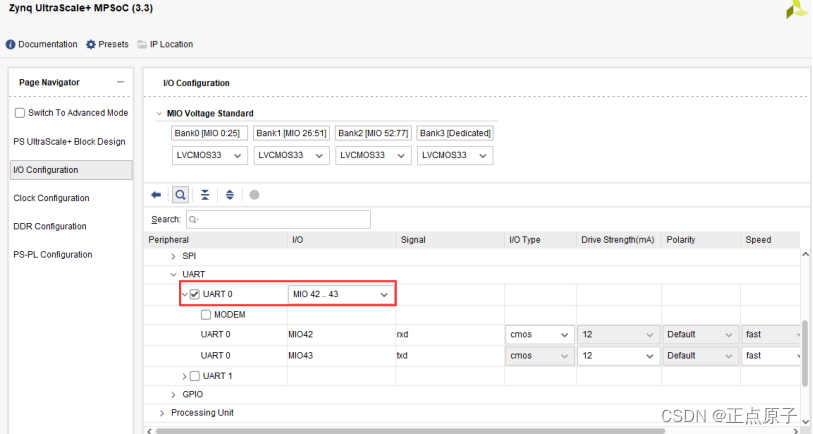
Task: Select the MIO42 cell text
Action: click(301, 335)
